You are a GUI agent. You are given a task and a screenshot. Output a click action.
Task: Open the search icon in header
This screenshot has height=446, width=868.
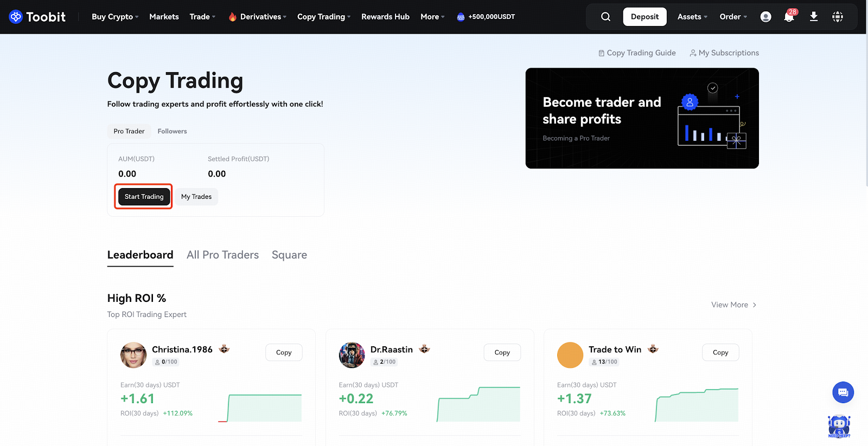[605, 17]
